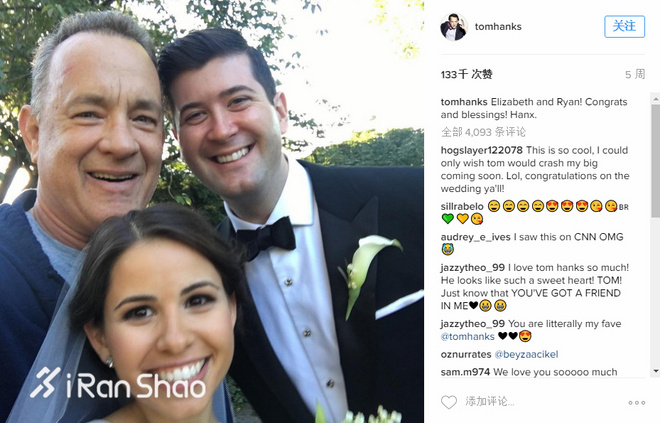The height and width of the screenshot is (423, 660).
Task: Open the three-dot more options menu
Action: tap(636, 403)
